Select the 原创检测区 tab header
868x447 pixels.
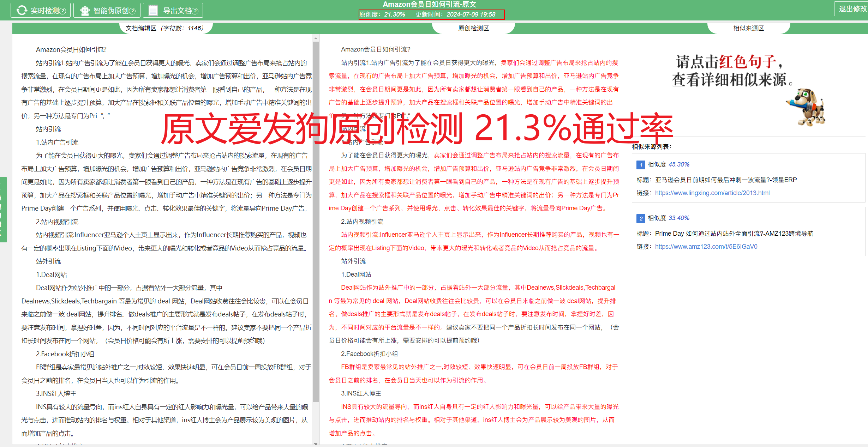point(473,28)
